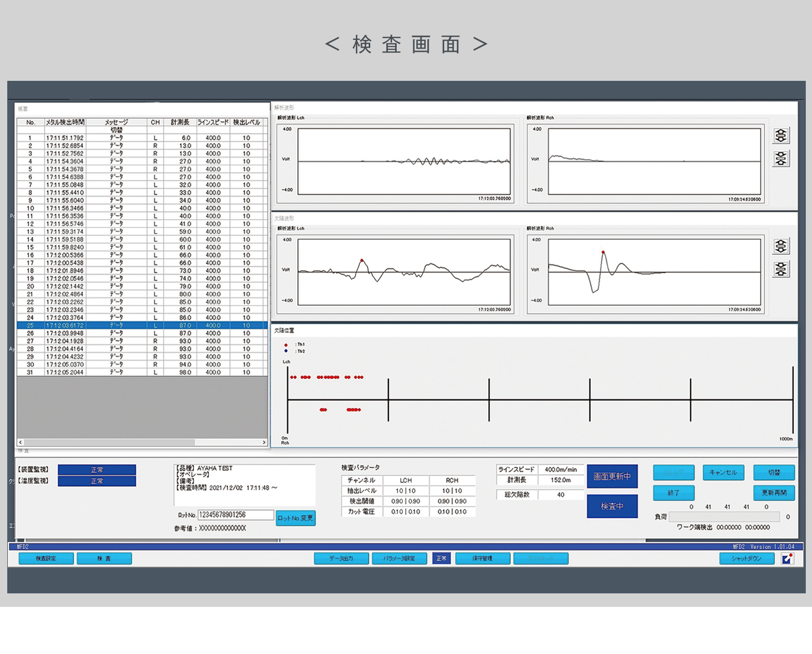Select row 26 in the detection table
The image size is (812, 654).
coord(142,333)
